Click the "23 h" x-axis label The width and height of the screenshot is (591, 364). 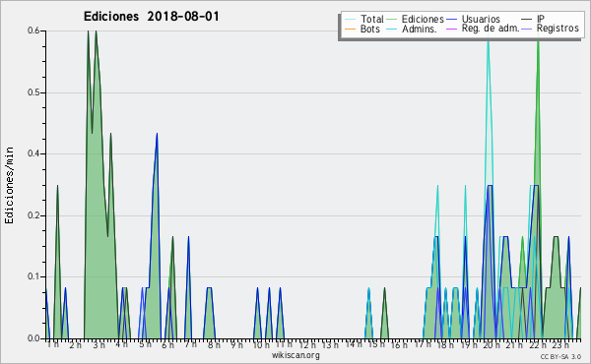560,345
